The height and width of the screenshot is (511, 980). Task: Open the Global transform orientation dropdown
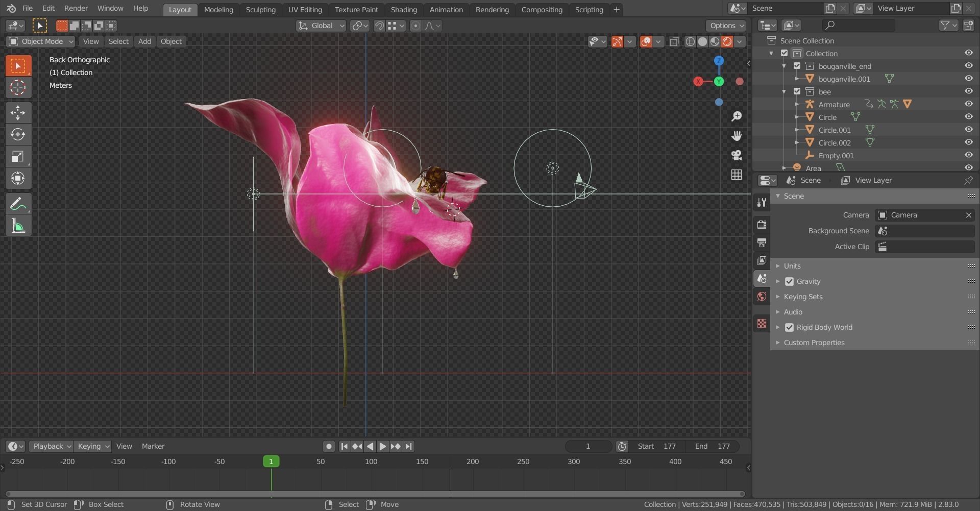pos(321,26)
